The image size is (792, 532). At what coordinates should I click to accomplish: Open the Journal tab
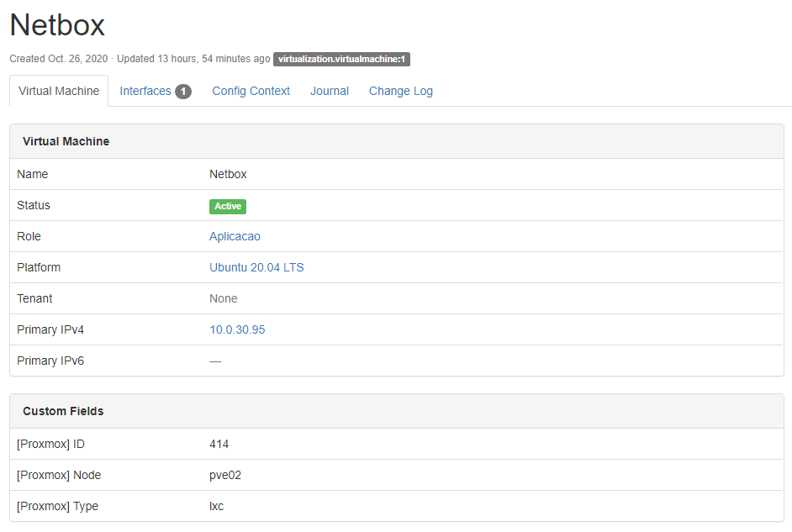(330, 91)
